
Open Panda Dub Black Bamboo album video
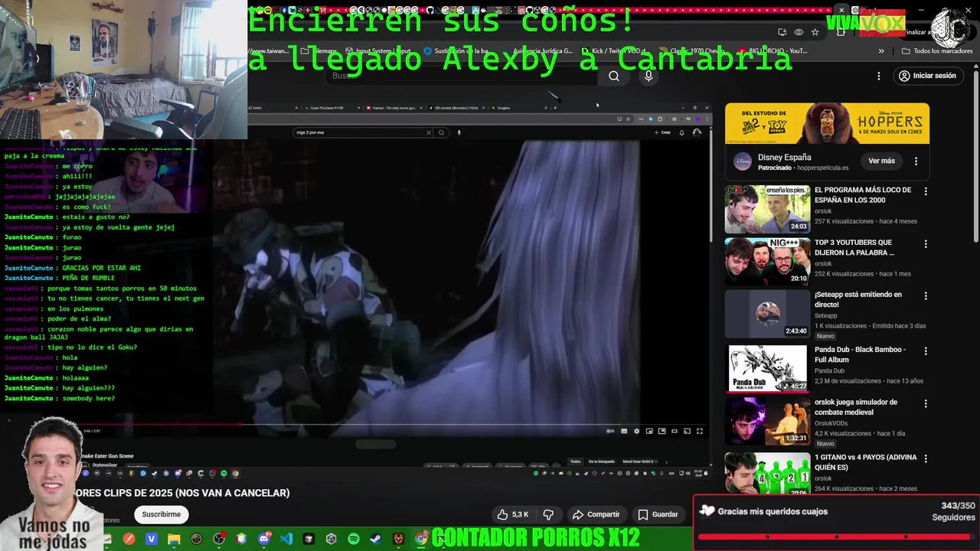pos(767,369)
